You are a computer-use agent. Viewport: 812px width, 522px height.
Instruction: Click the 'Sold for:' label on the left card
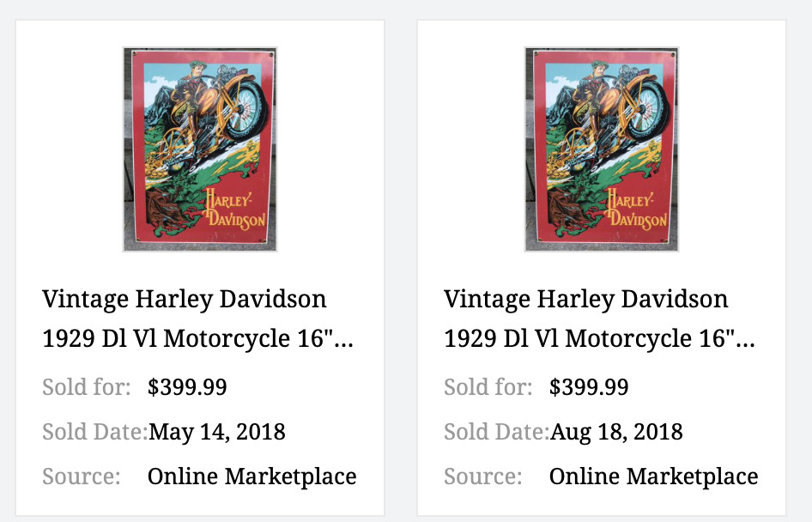coord(86,387)
